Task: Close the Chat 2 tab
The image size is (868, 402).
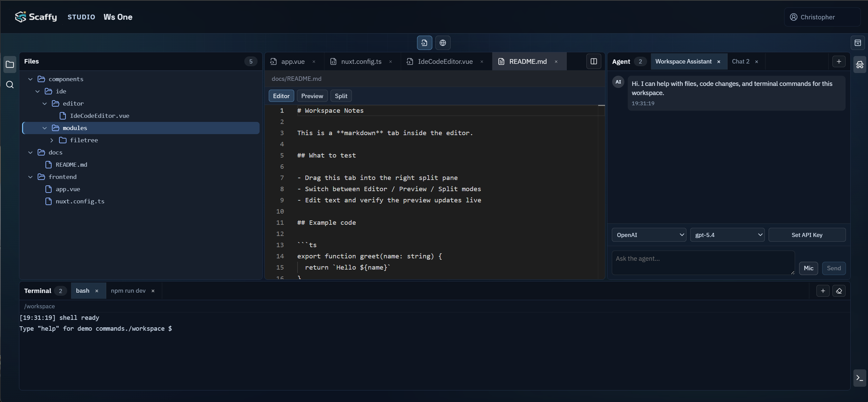Action: tap(756, 61)
